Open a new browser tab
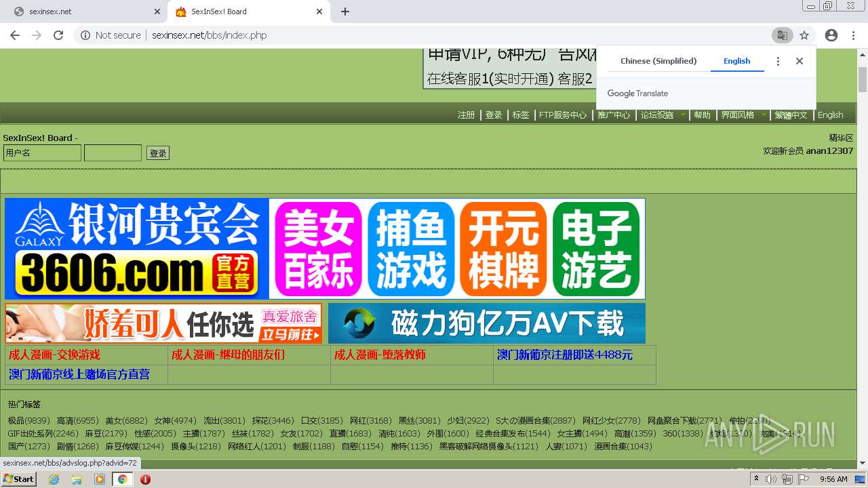The height and width of the screenshot is (488, 868). click(x=345, y=12)
